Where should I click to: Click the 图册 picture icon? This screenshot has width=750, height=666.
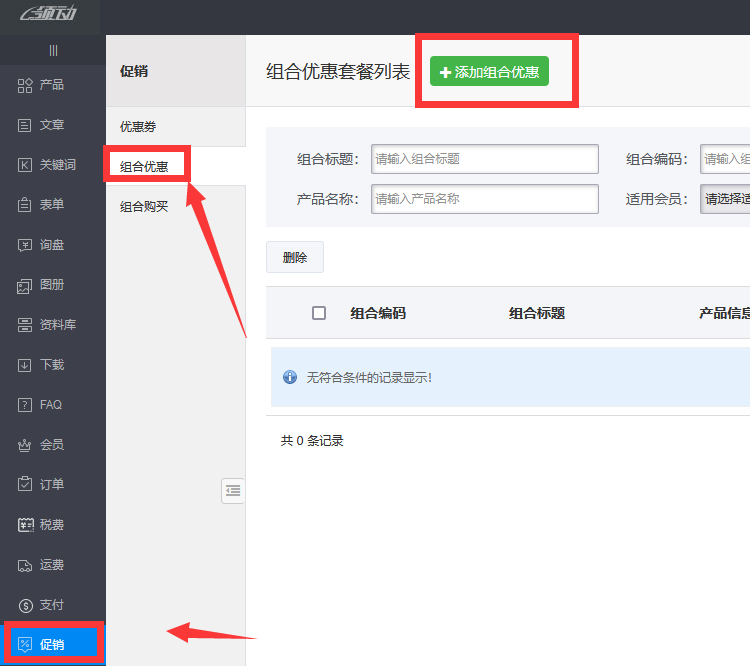(x=25, y=286)
